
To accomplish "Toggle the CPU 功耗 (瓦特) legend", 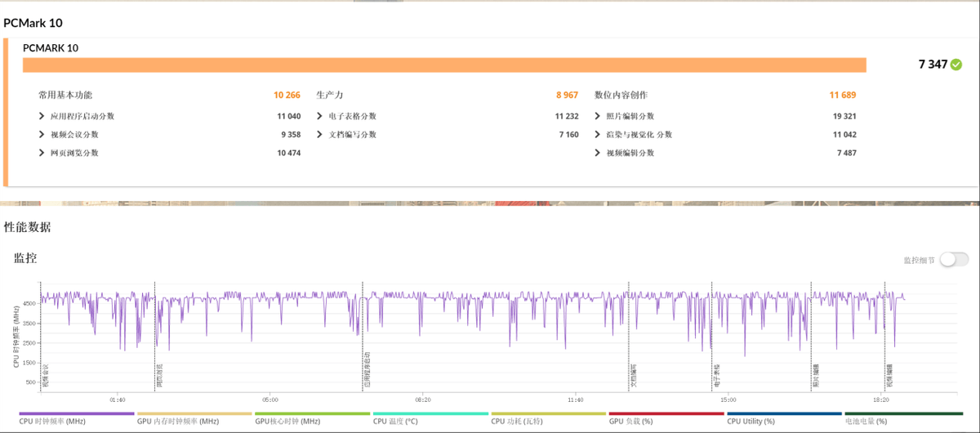I will pyautogui.click(x=549, y=417).
